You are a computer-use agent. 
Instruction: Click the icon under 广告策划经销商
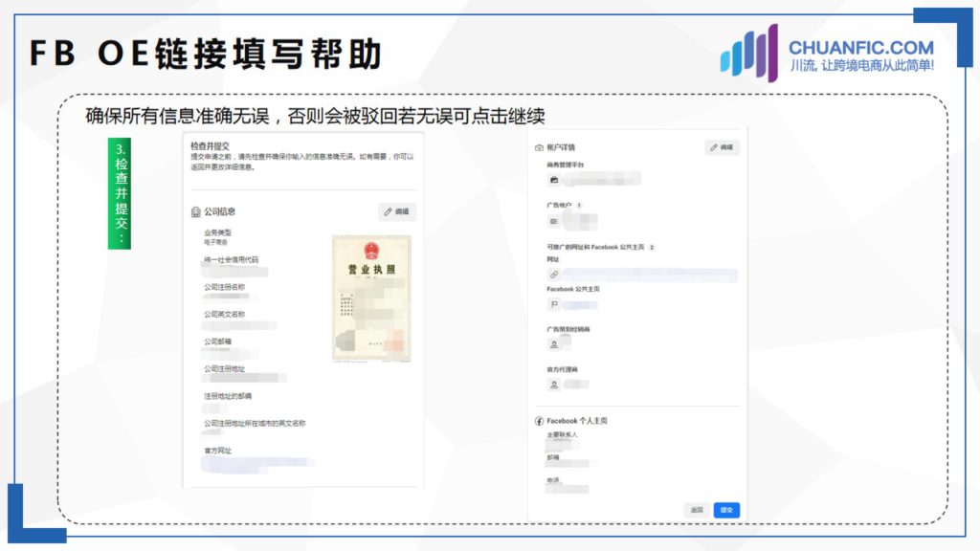tap(554, 344)
